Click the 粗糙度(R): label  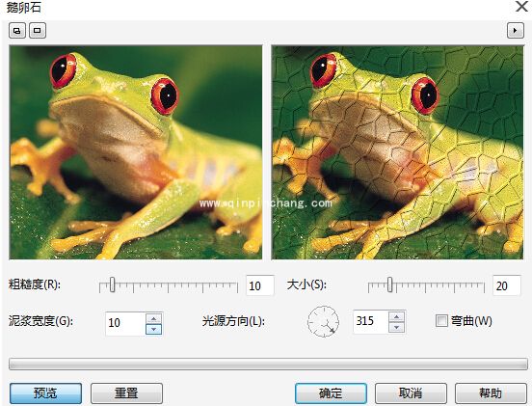35,284
